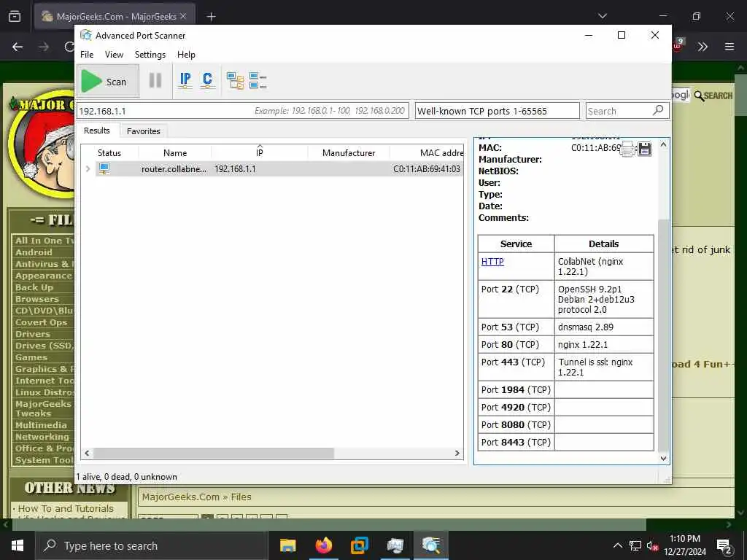The height and width of the screenshot is (560, 747).
Task: Open File Explorer from taskbar
Action: 287,545
